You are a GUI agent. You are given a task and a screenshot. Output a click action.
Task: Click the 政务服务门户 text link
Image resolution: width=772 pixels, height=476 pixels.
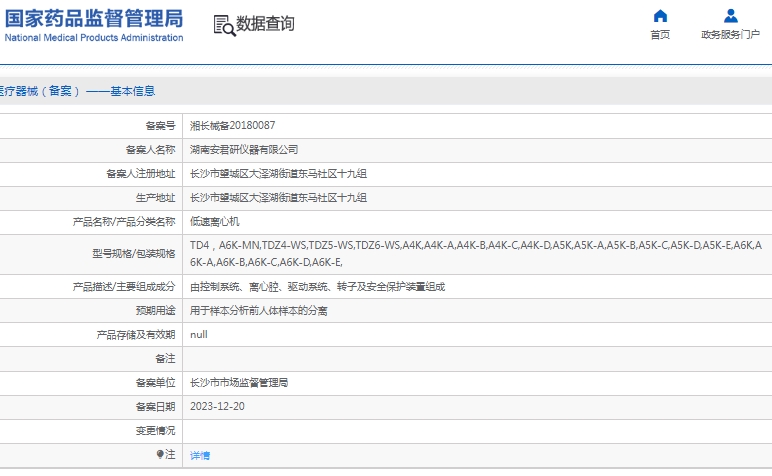point(731,34)
